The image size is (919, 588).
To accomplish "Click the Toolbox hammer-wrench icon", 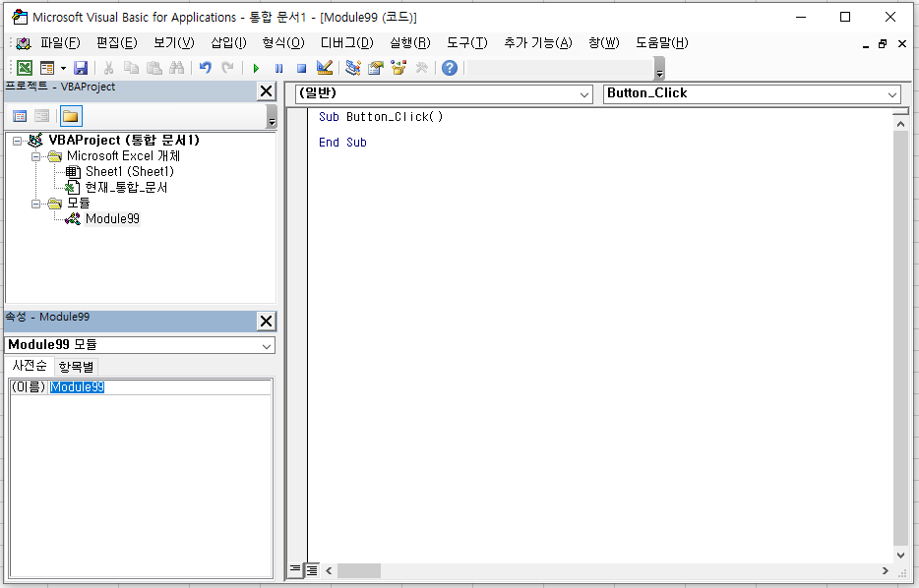I will 421,68.
